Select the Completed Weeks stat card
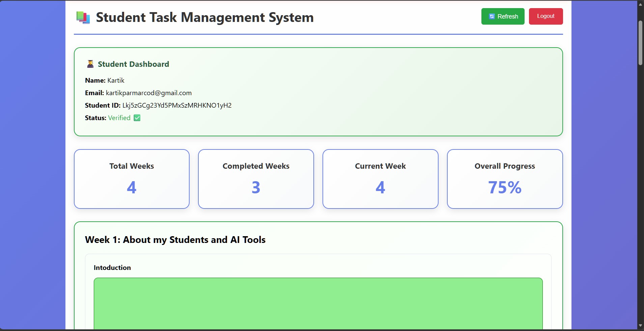 pos(256,179)
